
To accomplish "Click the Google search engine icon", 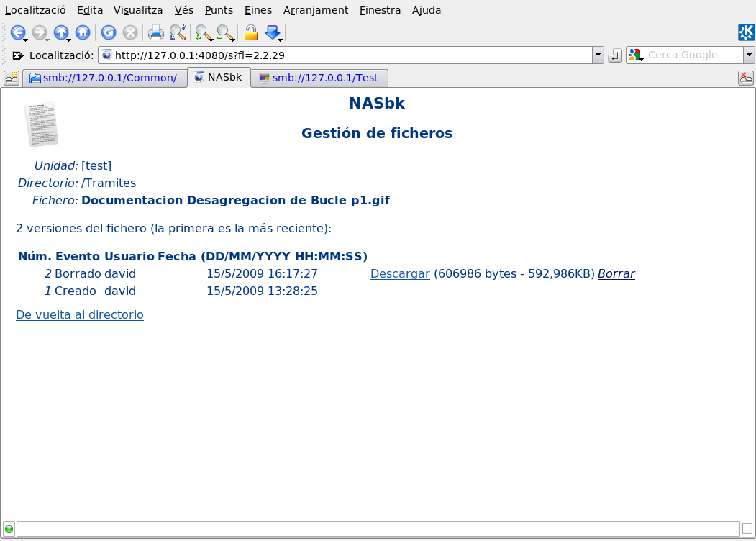I will pyautogui.click(x=635, y=55).
